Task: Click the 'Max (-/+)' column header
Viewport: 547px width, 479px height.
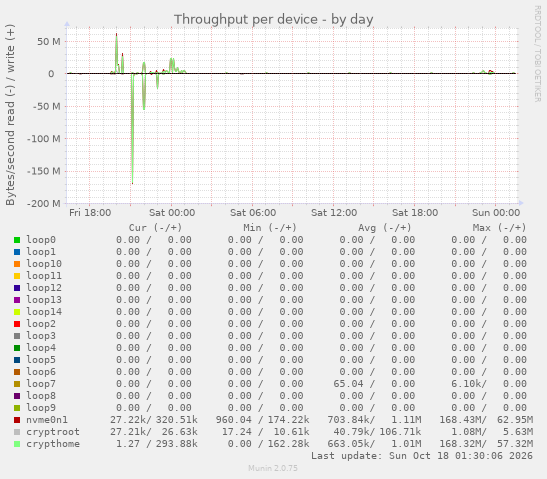Action: click(499, 228)
